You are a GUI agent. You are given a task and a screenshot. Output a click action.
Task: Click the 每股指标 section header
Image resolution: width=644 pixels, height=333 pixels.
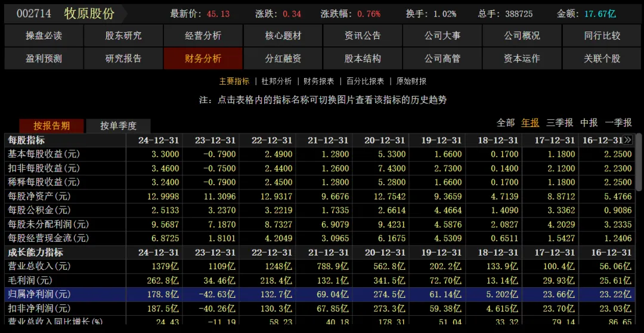(x=26, y=140)
